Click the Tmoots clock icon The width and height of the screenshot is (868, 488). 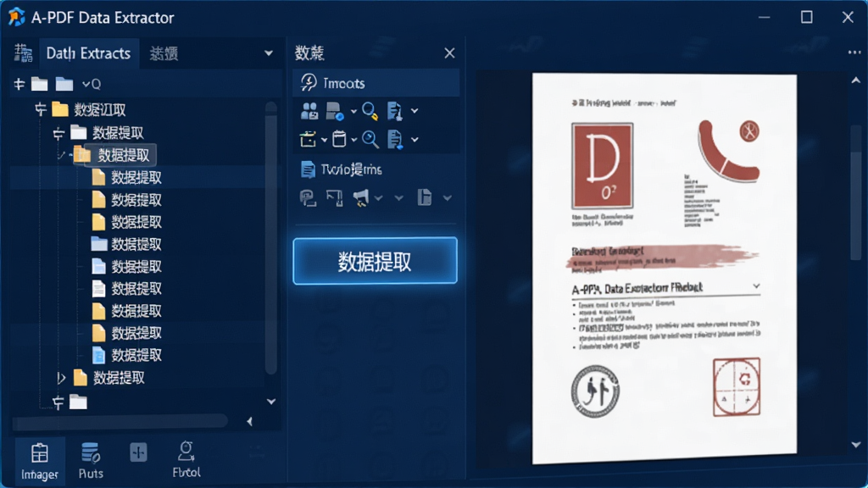(309, 82)
